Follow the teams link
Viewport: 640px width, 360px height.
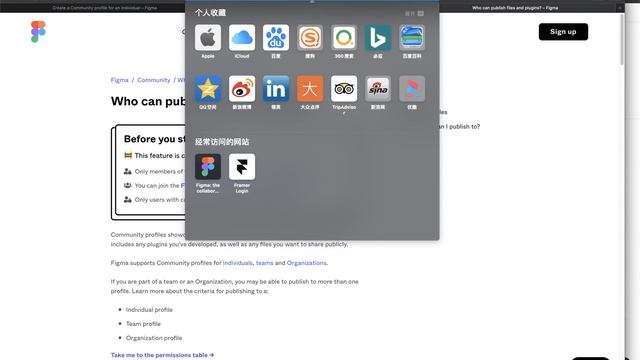pyautogui.click(x=264, y=263)
